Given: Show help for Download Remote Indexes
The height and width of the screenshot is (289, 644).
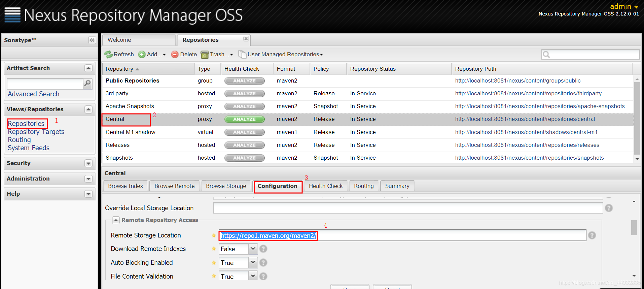Looking at the screenshot, I should pyautogui.click(x=263, y=249).
